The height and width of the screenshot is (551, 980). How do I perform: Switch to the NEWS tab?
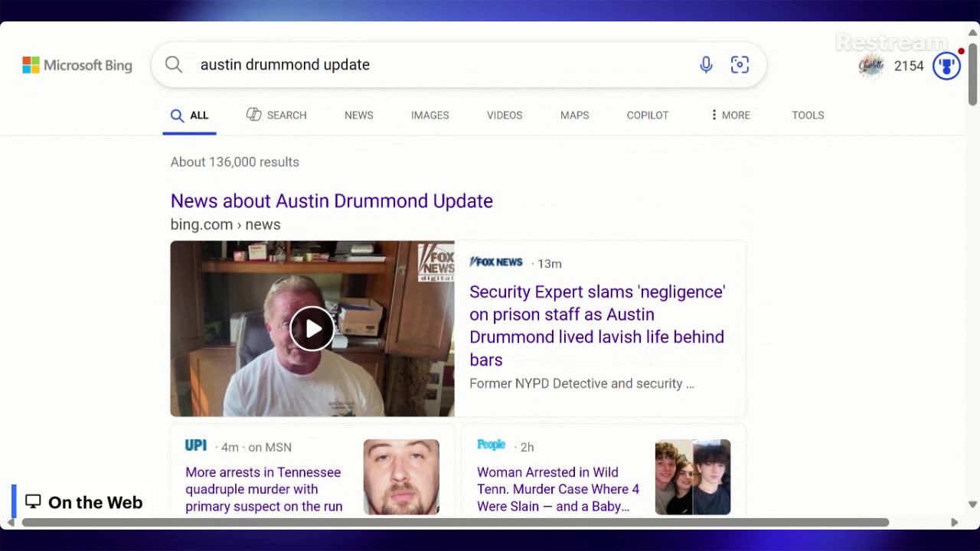click(359, 115)
